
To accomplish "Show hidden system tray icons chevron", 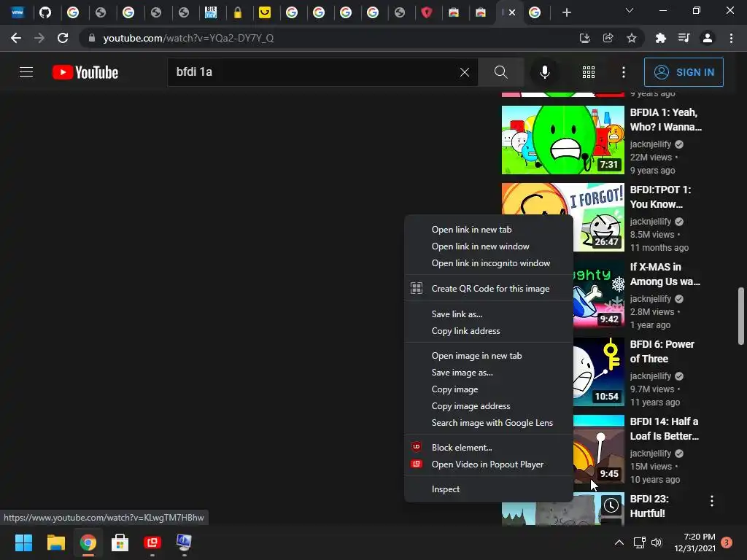I will coord(619,542).
